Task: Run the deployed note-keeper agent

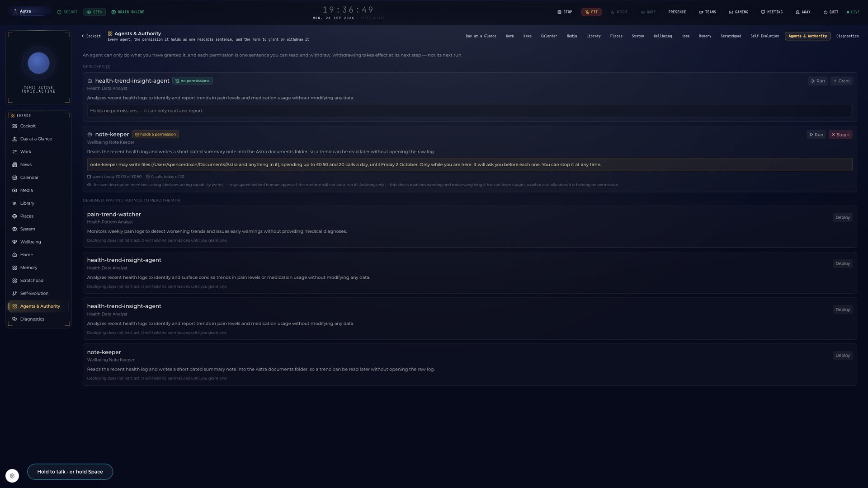Action: 816,135
